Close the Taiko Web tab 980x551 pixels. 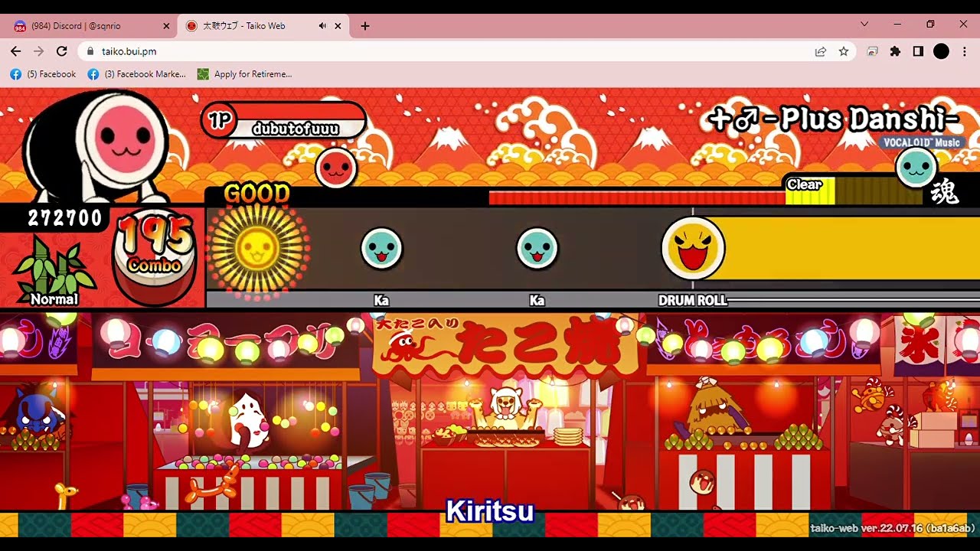click(x=338, y=26)
